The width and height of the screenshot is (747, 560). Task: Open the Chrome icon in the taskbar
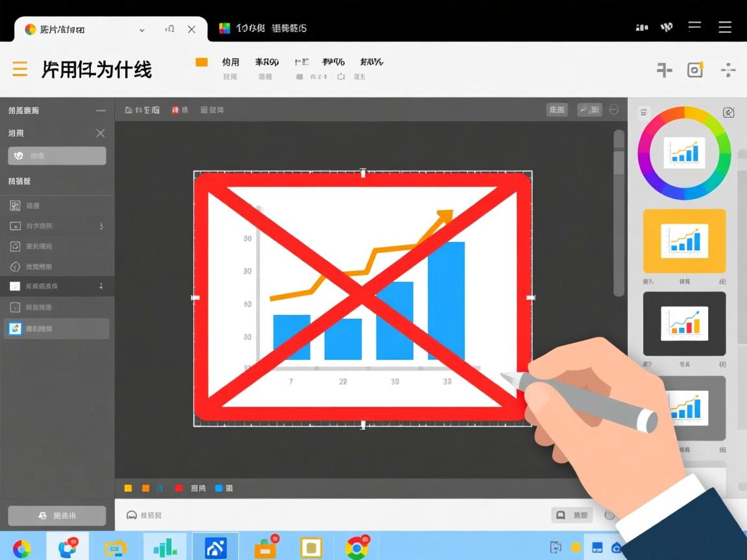tap(356, 548)
